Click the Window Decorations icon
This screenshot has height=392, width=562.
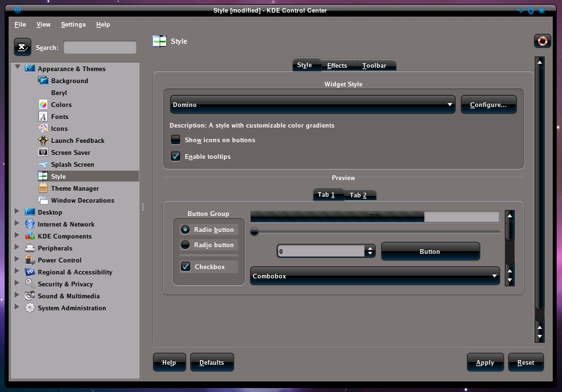click(43, 200)
